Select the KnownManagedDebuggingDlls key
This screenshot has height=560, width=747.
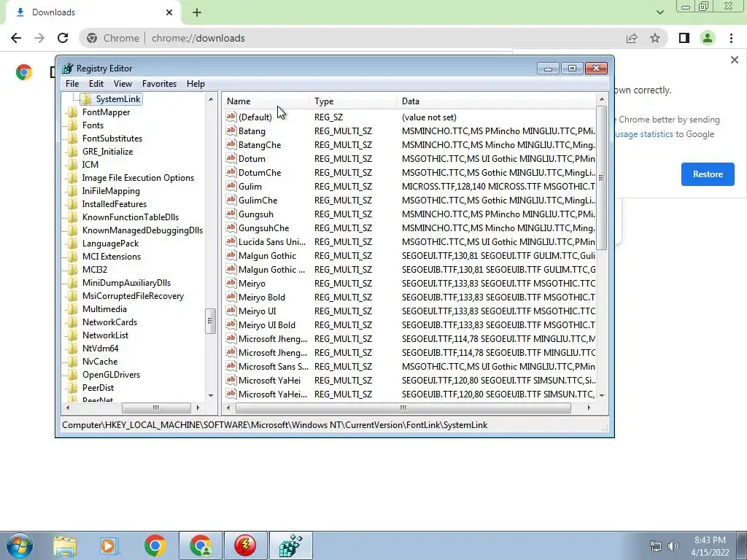pyautogui.click(x=142, y=230)
